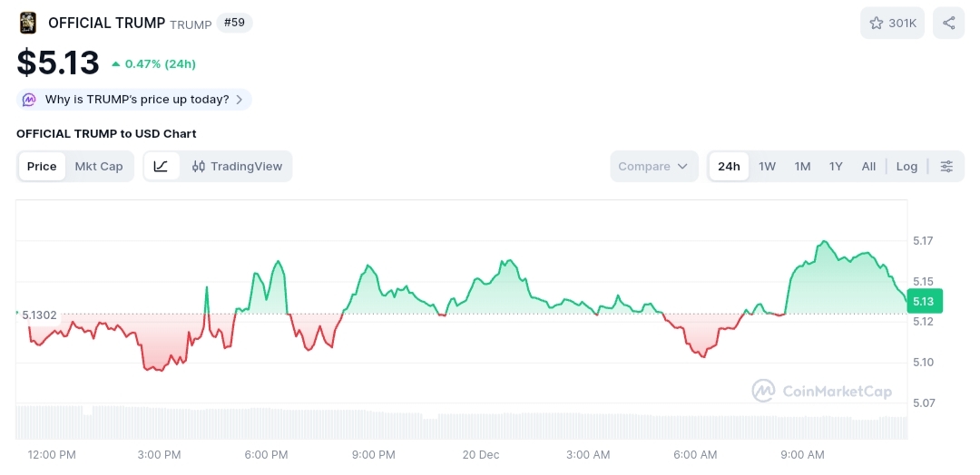Click the 5.10 y-axis label
This screenshot has height=475, width=980.
point(923,362)
